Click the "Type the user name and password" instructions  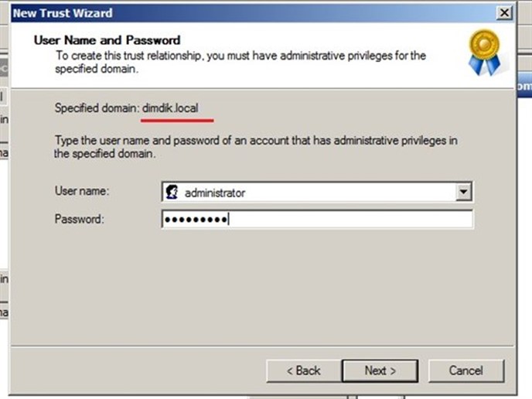tap(256, 147)
